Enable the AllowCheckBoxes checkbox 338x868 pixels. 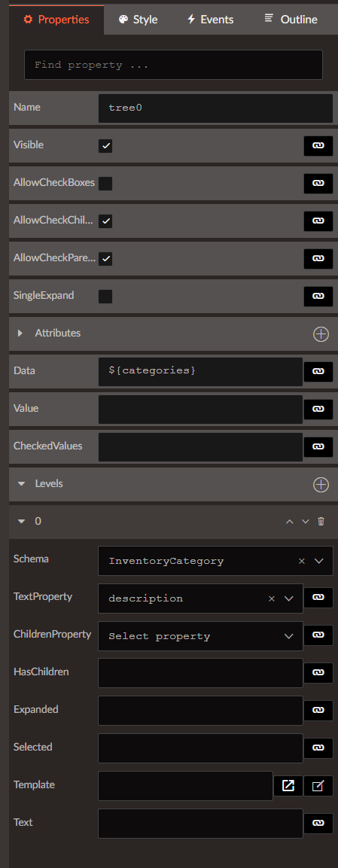click(x=105, y=183)
